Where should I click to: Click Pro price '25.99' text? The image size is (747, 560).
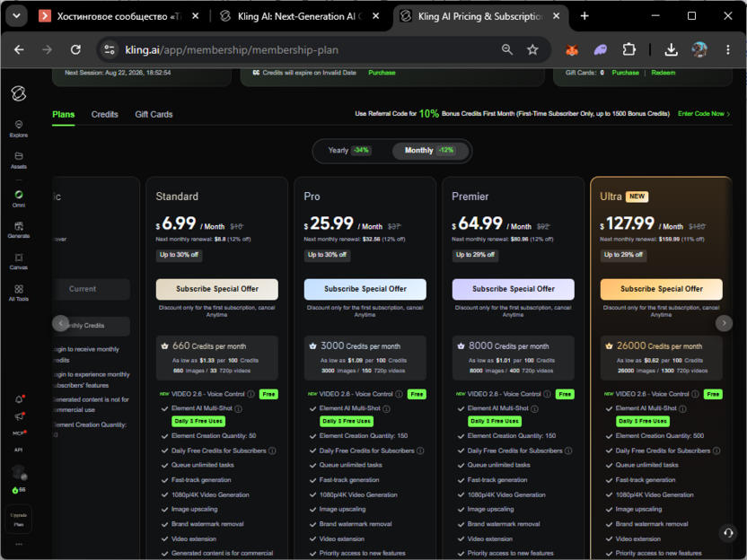331,223
